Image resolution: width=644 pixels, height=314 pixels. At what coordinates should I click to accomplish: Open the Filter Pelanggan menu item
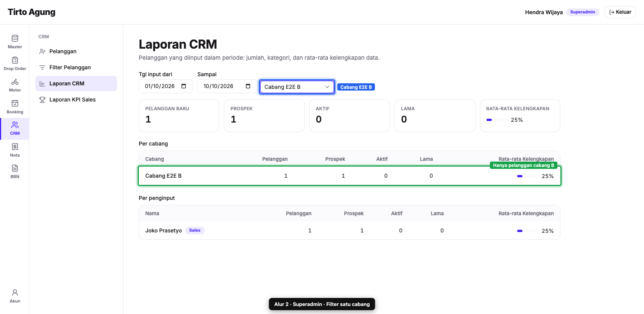pos(76,67)
